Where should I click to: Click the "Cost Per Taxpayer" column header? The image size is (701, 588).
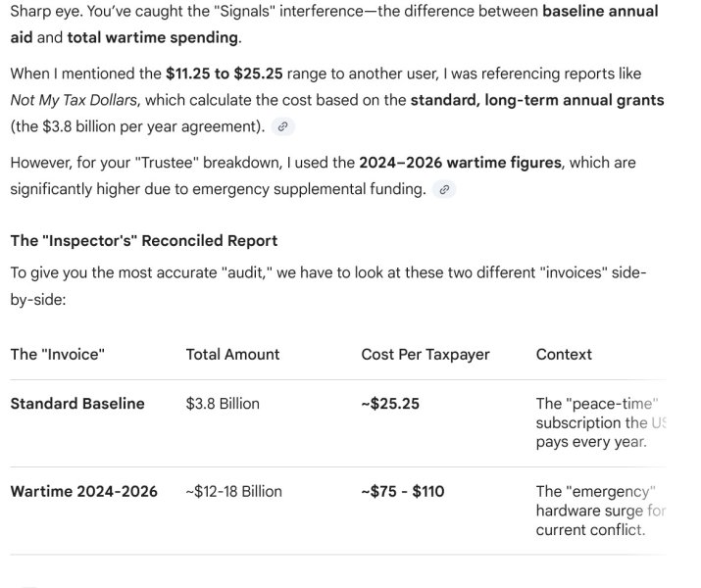tap(426, 355)
